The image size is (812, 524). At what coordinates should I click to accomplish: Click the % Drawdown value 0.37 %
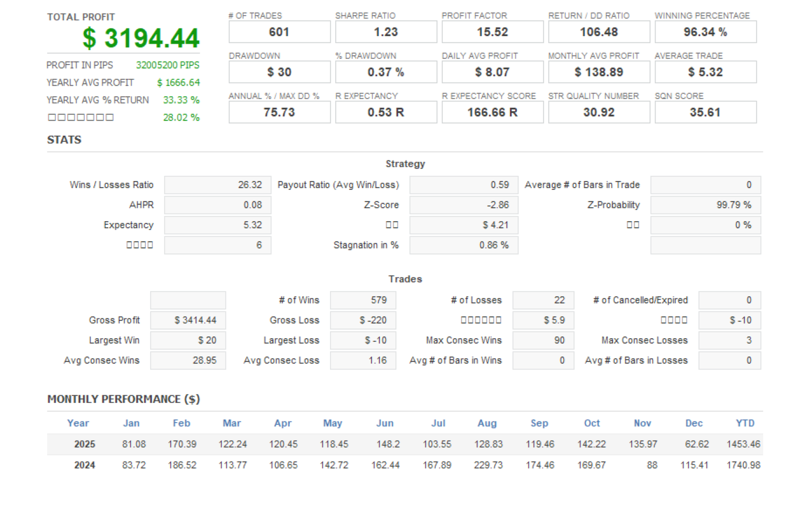tap(386, 72)
